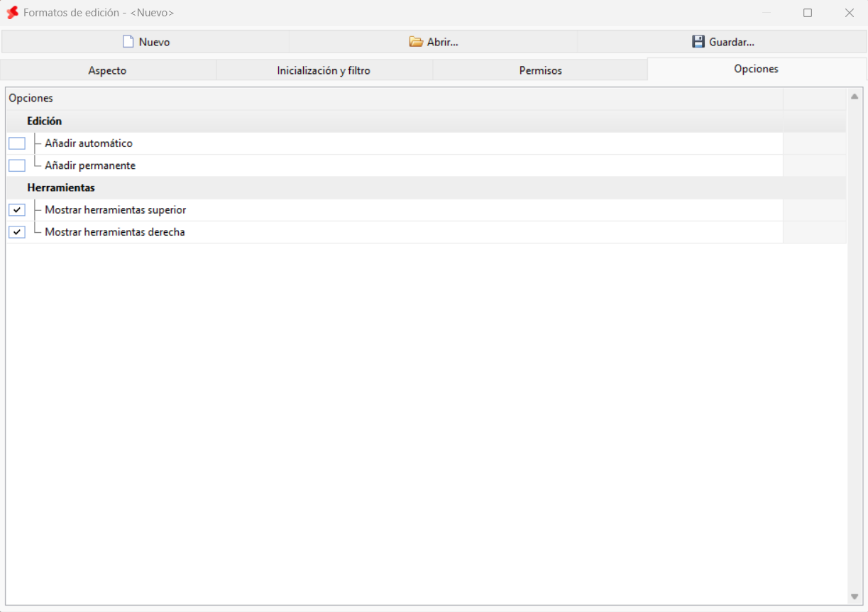Click the red app logo in title bar

(12, 13)
